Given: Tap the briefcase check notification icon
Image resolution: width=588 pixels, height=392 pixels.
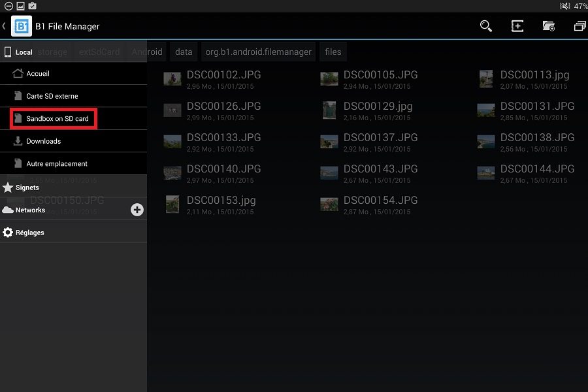Looking at the screenshot, I should (33, 6).
